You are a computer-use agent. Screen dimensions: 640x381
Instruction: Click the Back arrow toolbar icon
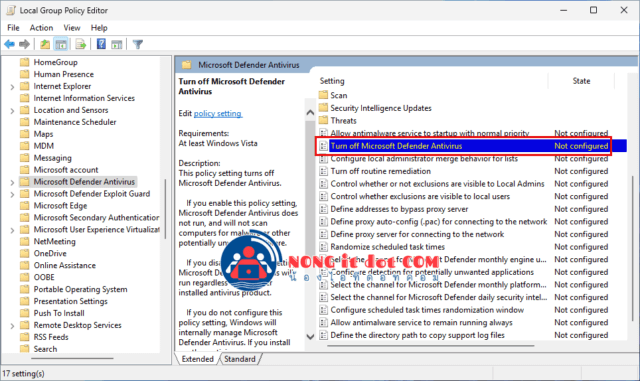pos(9,44)
